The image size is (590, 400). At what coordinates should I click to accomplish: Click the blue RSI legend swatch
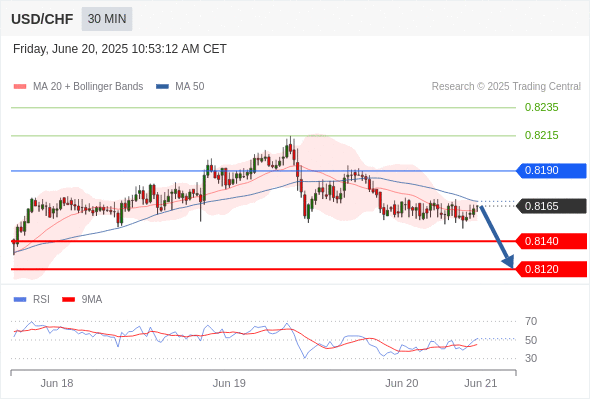(20, 300)
